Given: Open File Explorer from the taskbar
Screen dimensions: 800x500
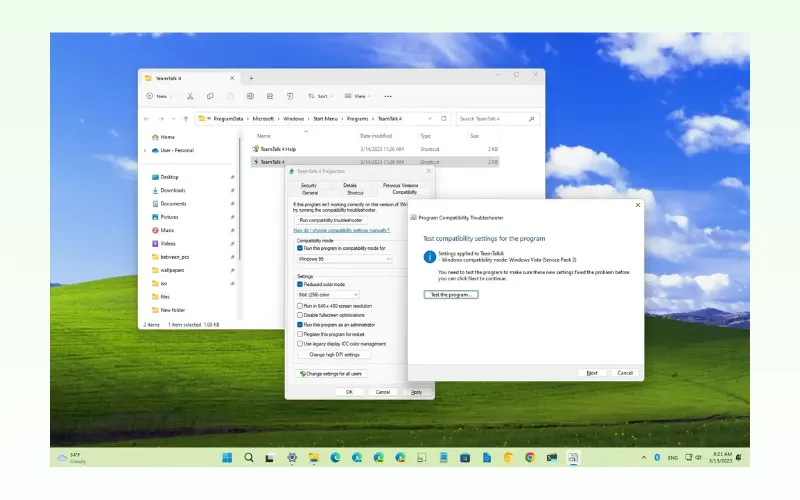Looking at the screenshot, I should [x=313, y=458].
